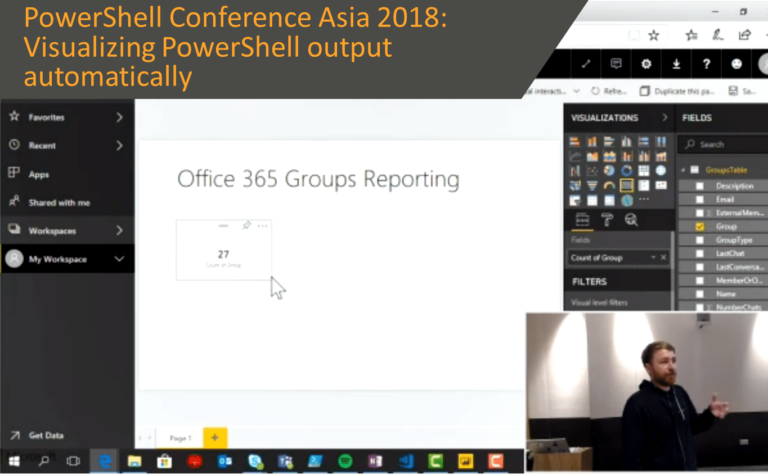The width and height of the screenshot is (768, 474).
Task: Select the line chart visualization
Action: (575, 157)
